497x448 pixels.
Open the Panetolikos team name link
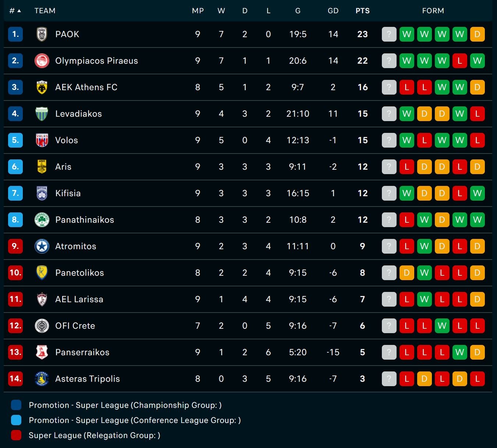point(79,273)
